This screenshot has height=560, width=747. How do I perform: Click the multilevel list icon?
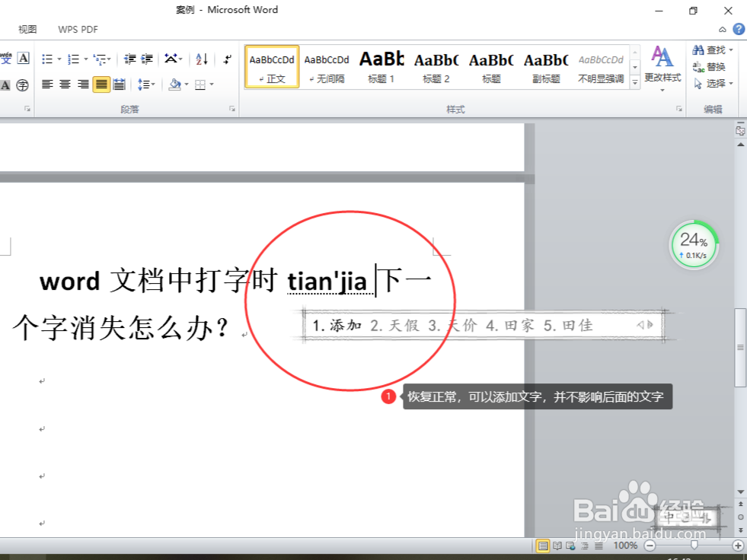coord(100,59)
